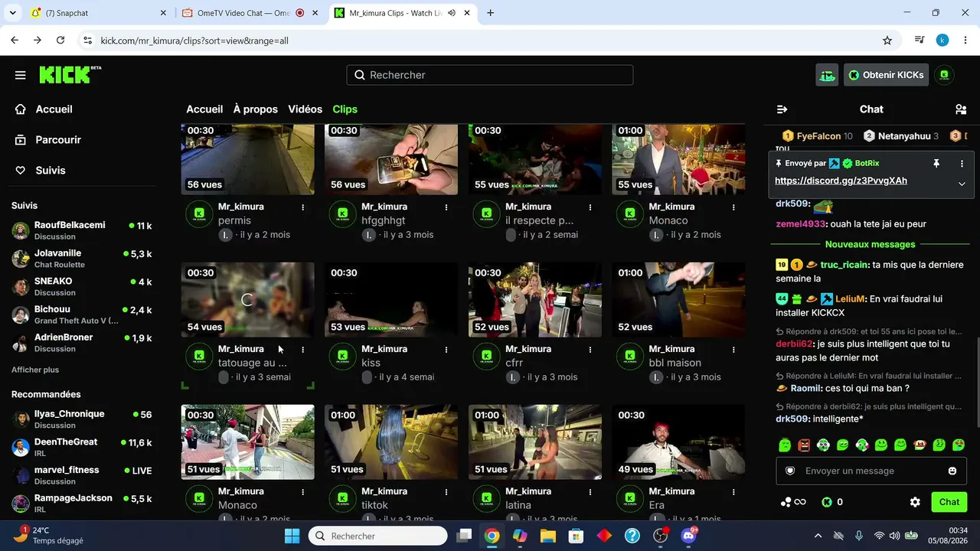
Task: Open the discord.gg invite link
Action: tap(841, 181)
